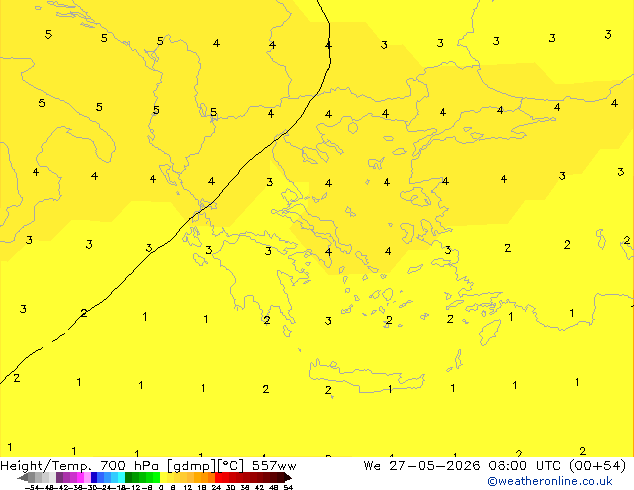Viewport: 634px width, 490px height.
Task: Click the island of Crete outline
Action: 367,375
